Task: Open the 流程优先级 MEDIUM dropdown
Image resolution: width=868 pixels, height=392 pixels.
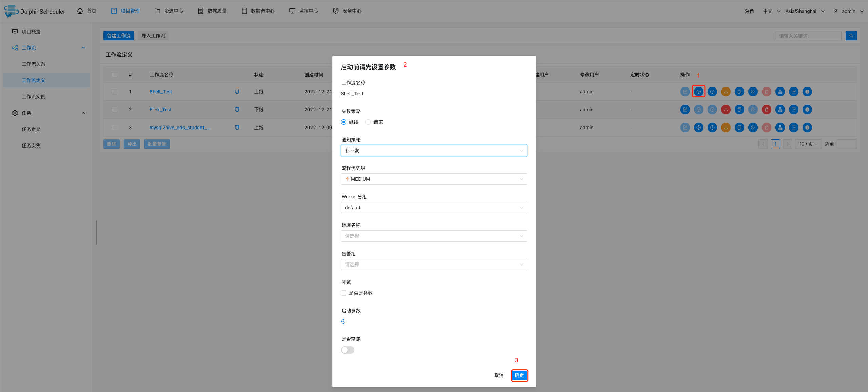Action: click(434, 179)
